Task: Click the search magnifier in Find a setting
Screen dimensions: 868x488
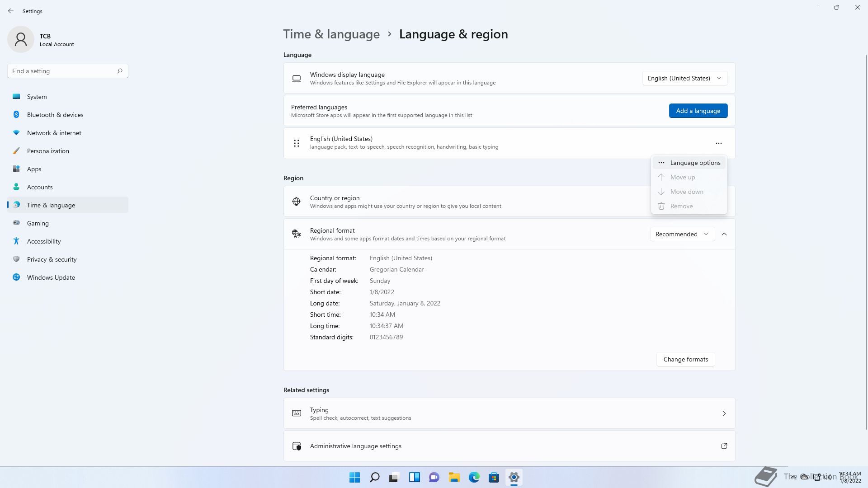Action: [120, 71]
